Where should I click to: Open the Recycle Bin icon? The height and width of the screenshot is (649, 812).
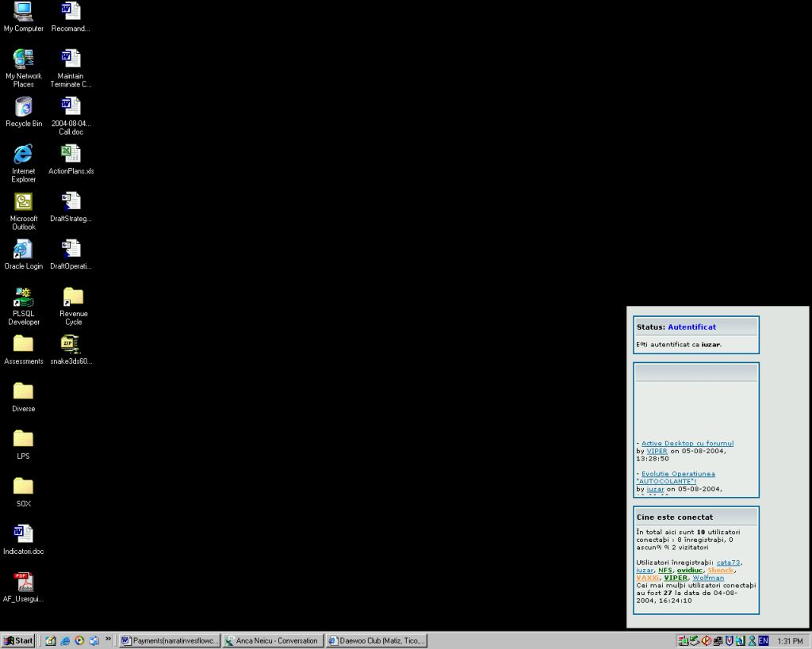[x=23, y=107]
